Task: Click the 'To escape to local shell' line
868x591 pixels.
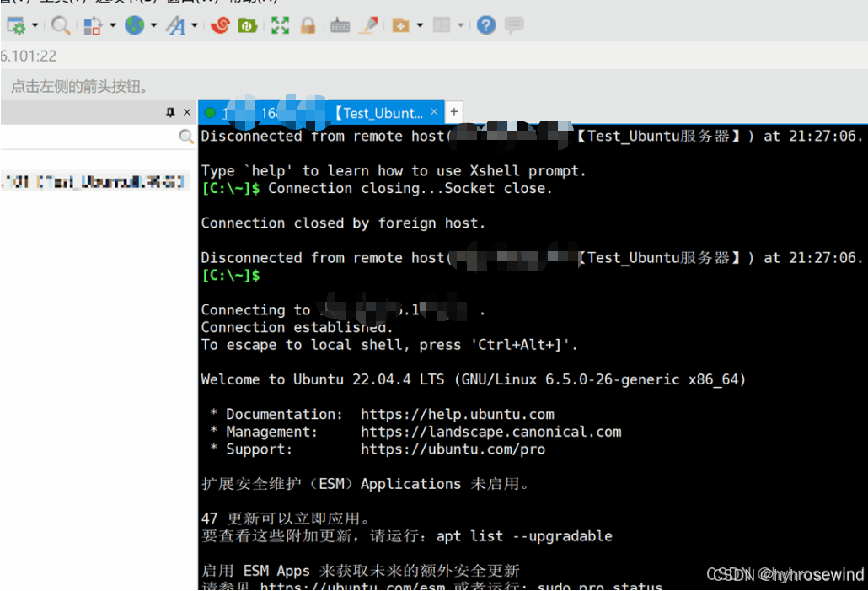Action: coord(389,345)
